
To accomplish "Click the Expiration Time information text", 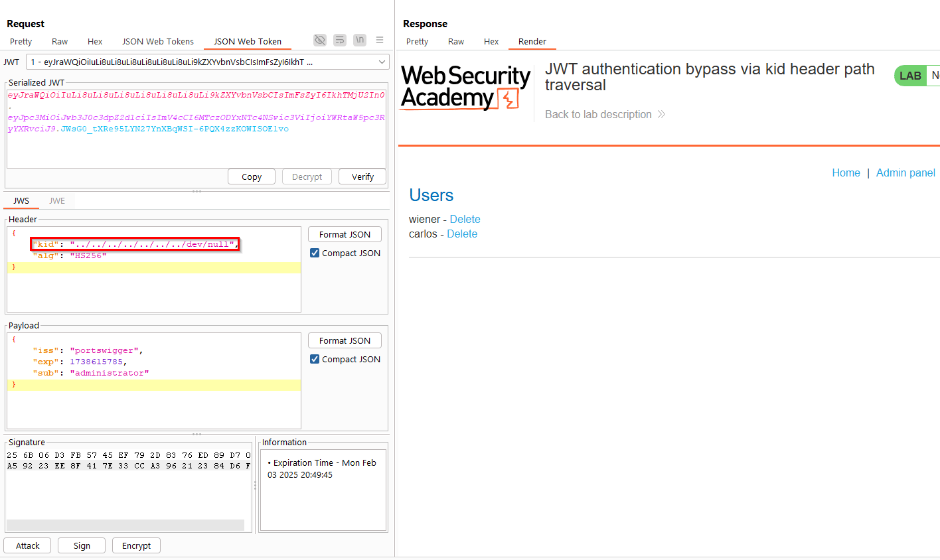I will pyautogui.click(x=322, y=468).
